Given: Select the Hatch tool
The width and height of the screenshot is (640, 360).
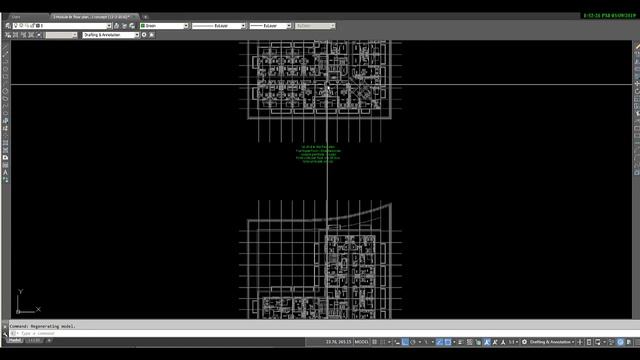Looking at the screenshot, I should coord(5,143).
